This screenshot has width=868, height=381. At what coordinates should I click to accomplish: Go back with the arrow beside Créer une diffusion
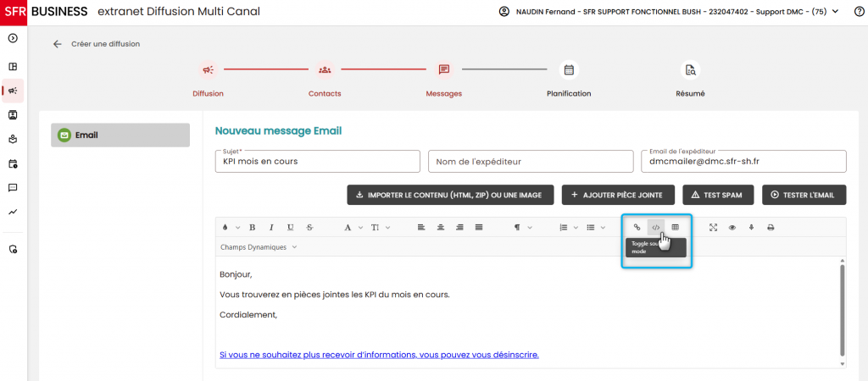57,44
